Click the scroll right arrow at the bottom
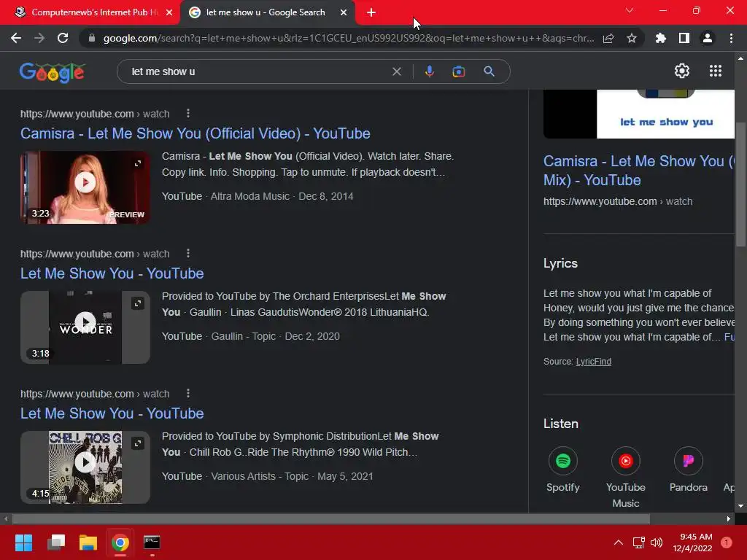 [x=729, y=518]
